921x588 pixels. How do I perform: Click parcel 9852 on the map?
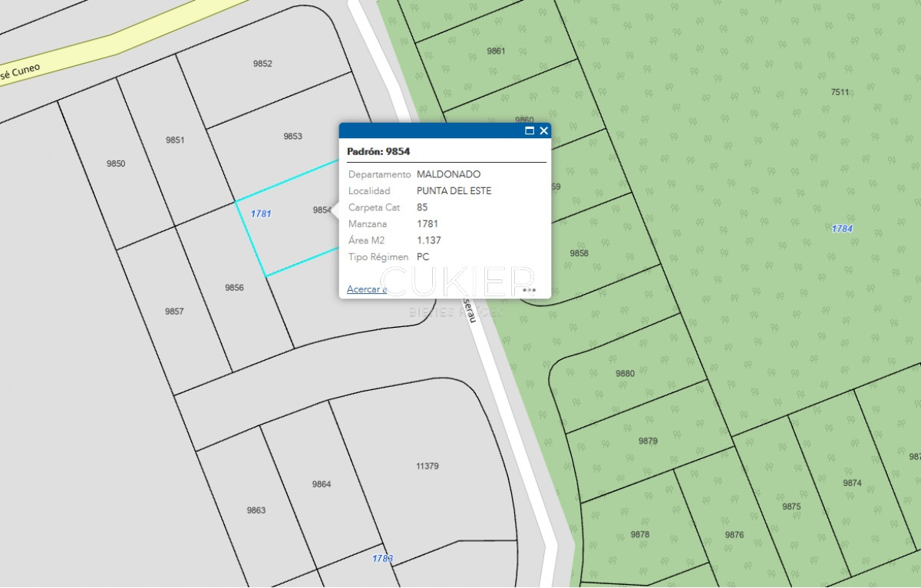(261, 64)
